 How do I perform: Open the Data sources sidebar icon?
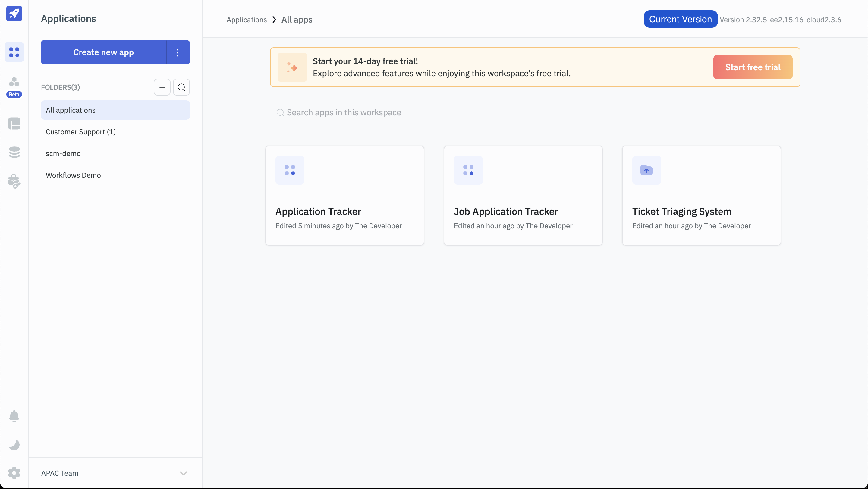[x=14, y=152]
